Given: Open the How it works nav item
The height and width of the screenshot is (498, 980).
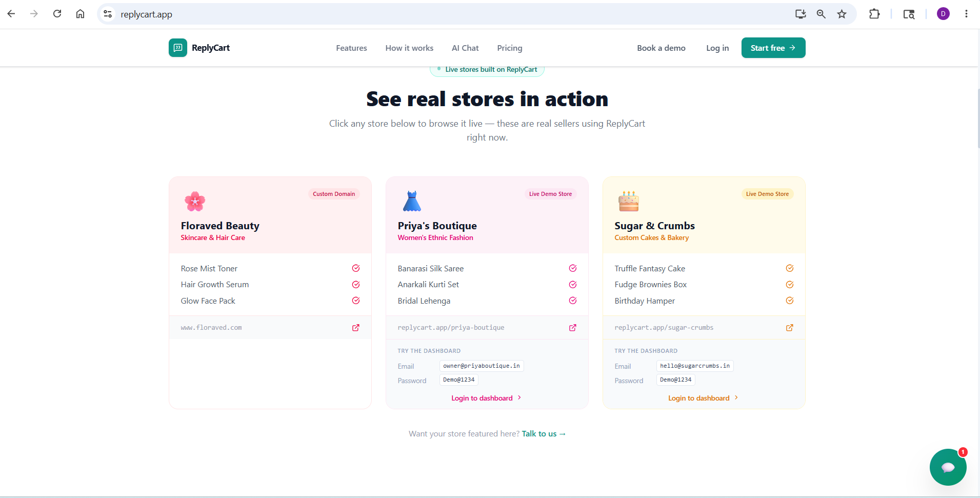Looking at the screenshot, I should [x=409, y=48].
